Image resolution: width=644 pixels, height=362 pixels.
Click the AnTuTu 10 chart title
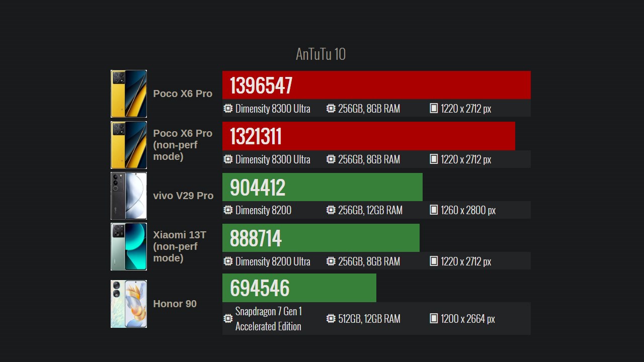click(x=321, y=54)
